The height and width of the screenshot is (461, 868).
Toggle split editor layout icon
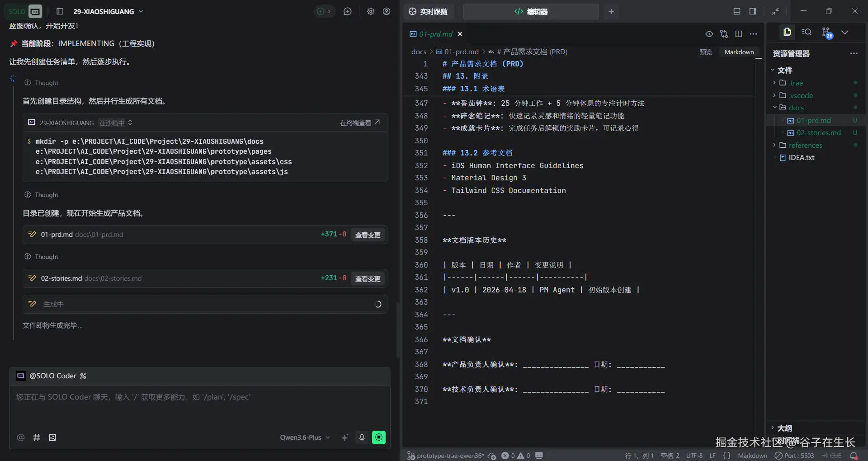click(x=739, y=34)
